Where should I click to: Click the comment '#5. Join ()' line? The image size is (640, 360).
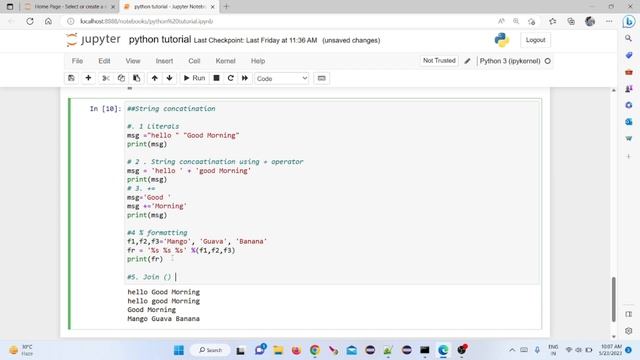click(x=149, y=277)
